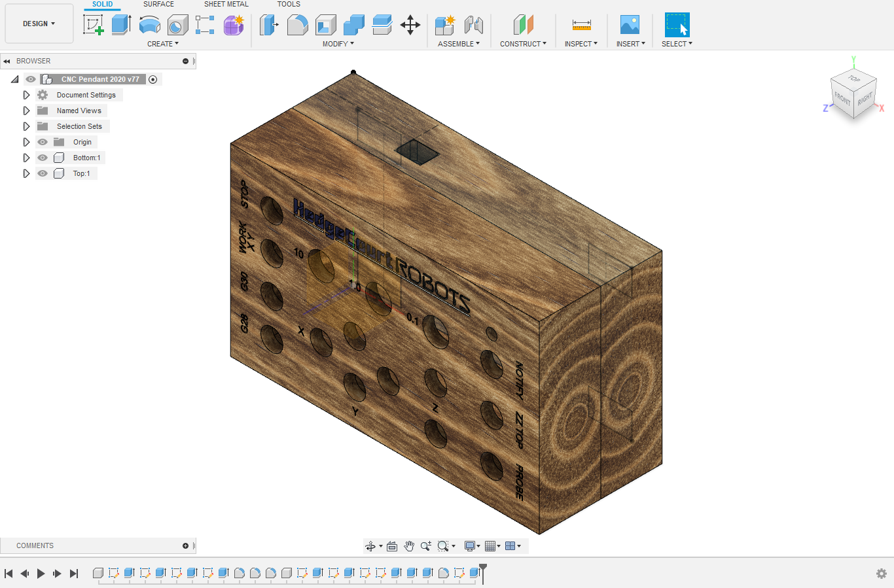Click the BROWSER panel minus button
This screenshot has height=588, width=894.
click(185, 61)
